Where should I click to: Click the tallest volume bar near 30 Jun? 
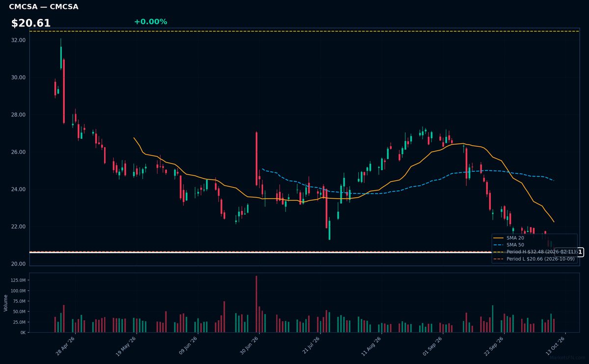tap(256, 304)
